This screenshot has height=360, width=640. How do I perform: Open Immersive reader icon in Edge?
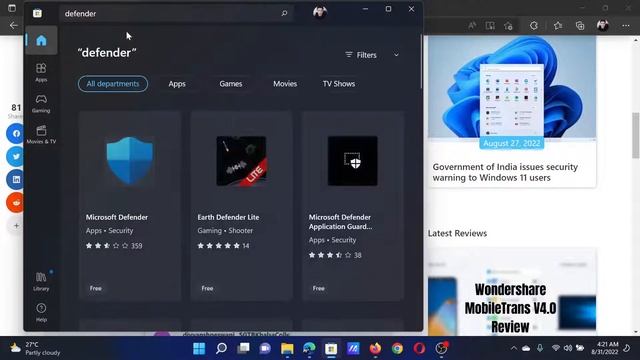pyautogui.click(x=490, y=26)
